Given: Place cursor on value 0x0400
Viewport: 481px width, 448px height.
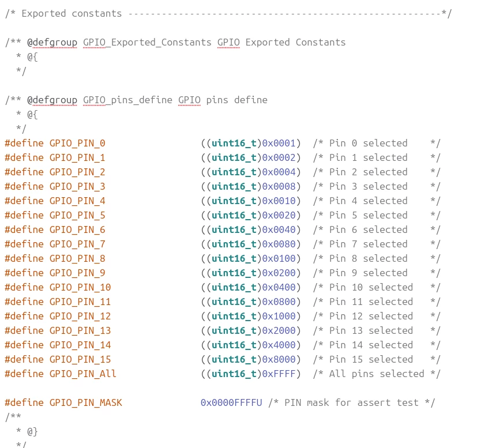Looking at the screenshot, I should (x=279, y=287).
